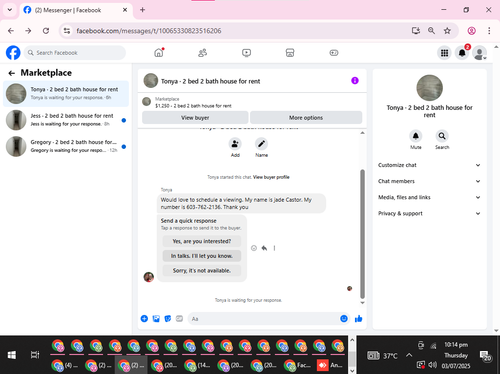Click the $1,250 Marketplace listing thumbnail
500x374 pixels.
point(146,102)
